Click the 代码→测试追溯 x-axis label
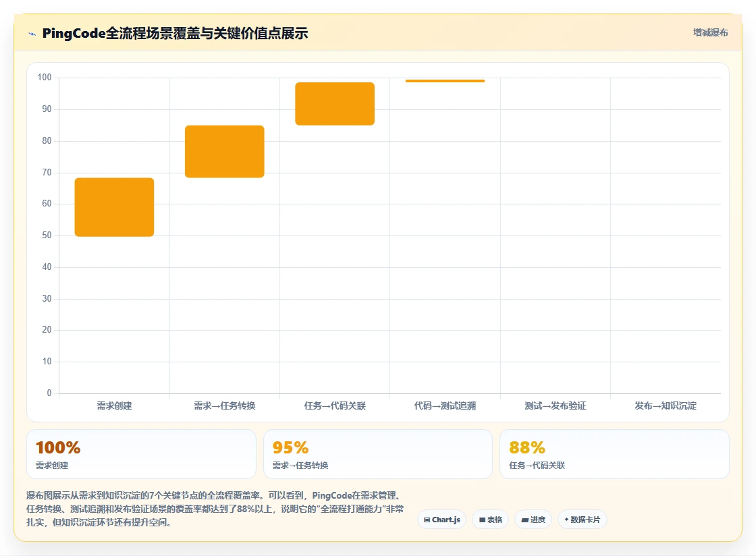Viewport: 756px width, 556px height. [445, 406]
